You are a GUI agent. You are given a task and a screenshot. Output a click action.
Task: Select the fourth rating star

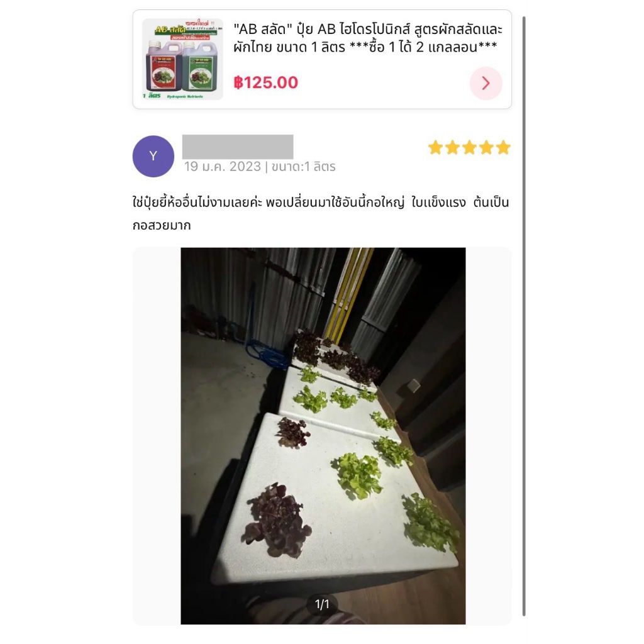point(486,147)
